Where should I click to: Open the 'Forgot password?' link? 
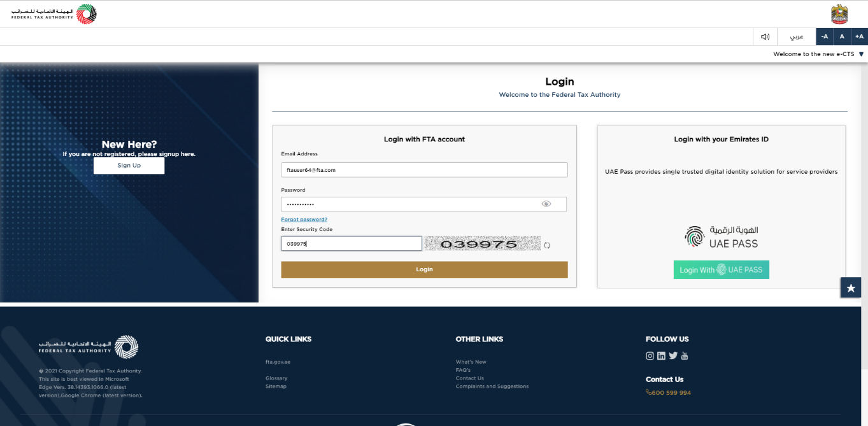304,219
